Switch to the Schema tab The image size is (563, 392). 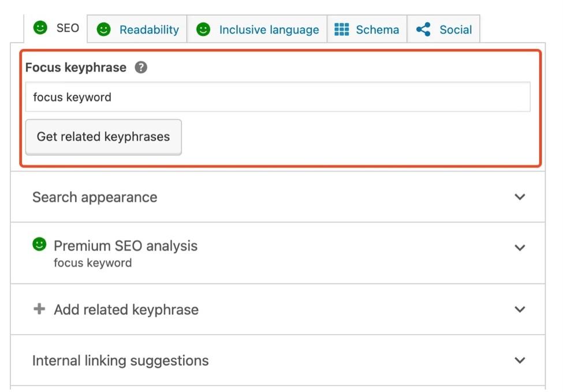point(367,29)
